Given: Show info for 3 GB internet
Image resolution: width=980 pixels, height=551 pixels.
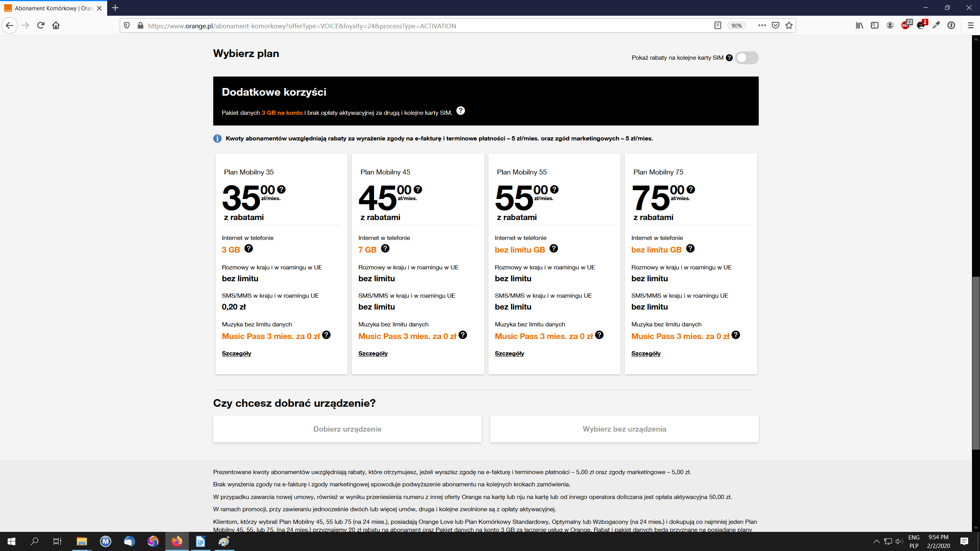Looking at the screenshot, I should (248, 248).
